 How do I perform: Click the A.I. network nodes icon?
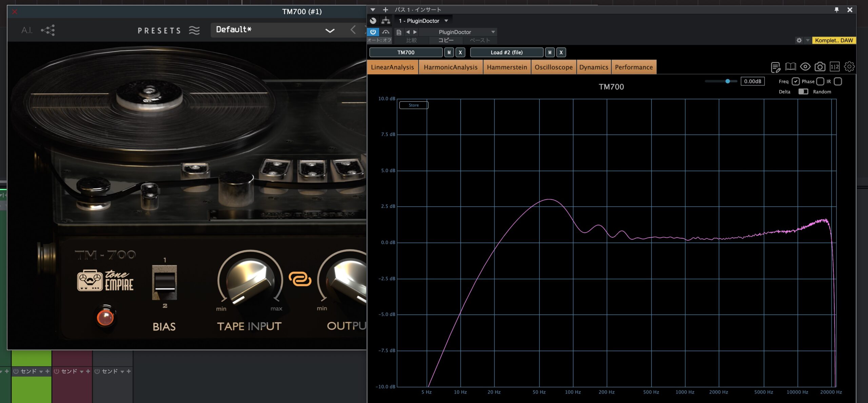(x=48, y=30)
